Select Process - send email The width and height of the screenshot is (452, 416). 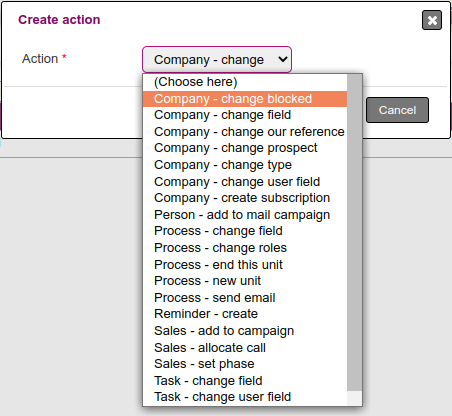245,298
